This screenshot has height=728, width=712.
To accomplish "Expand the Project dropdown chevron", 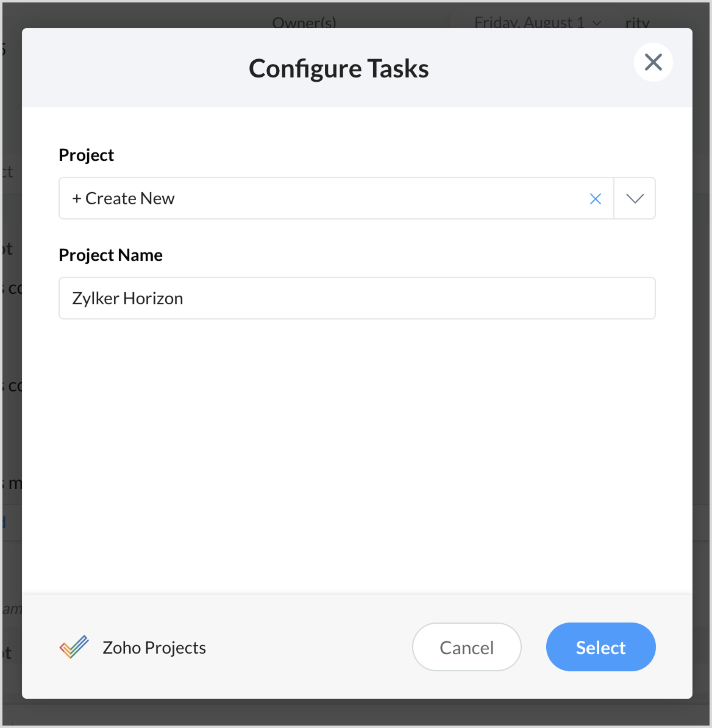I will click(x=635, y=198).
